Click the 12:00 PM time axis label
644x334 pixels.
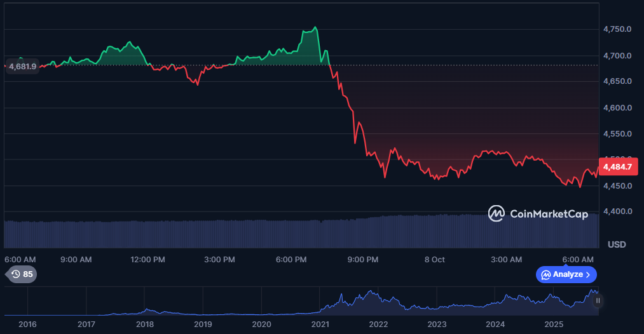point(149,260)
